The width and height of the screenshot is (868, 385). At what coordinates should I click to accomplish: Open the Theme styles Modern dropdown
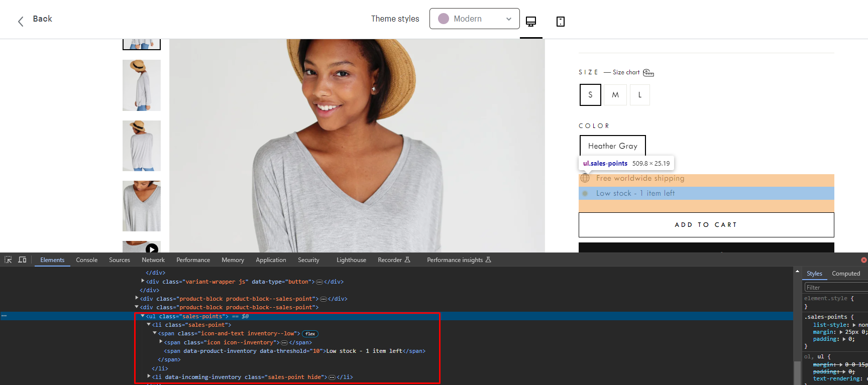point(475,19)
